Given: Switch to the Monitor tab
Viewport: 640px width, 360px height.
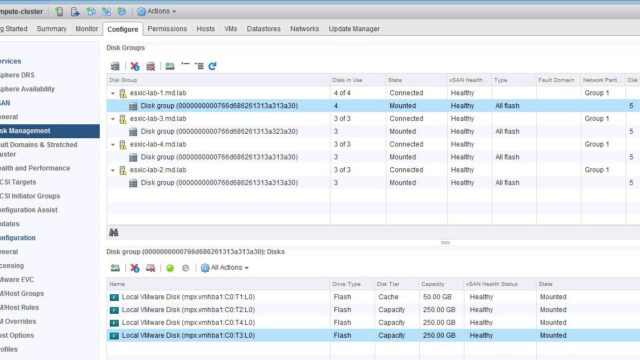Looking at the screenshot, I should click(x=87, y=29).
